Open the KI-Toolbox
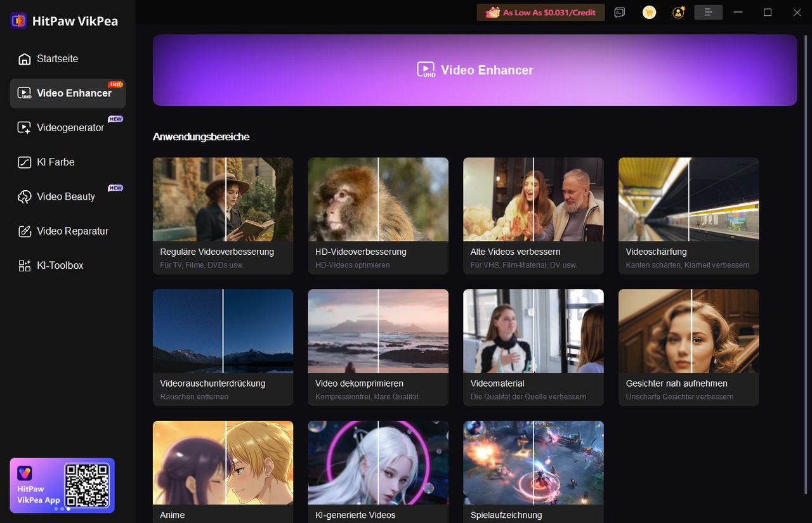Screen dimensions: 812x523 (x=67, y=266)
